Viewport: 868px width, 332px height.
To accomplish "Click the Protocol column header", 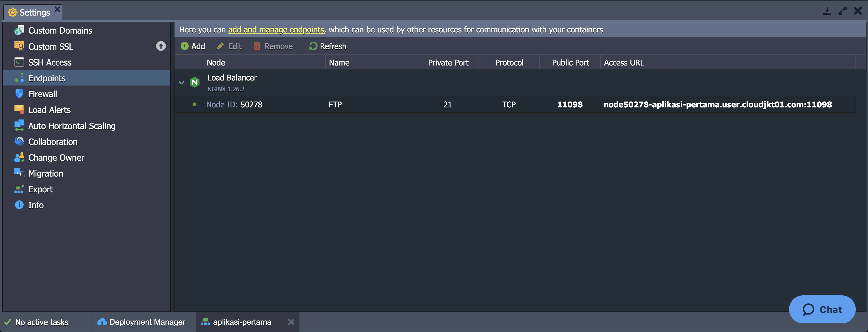I will click(x=509, y=62).
